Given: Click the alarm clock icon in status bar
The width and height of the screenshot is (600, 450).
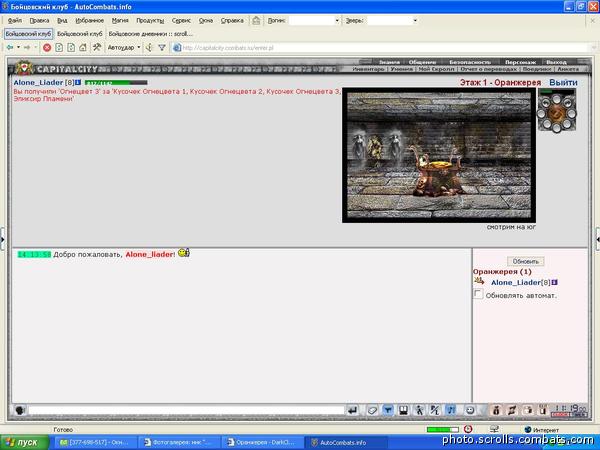Looking at the screenshot, I should [468, 429].
